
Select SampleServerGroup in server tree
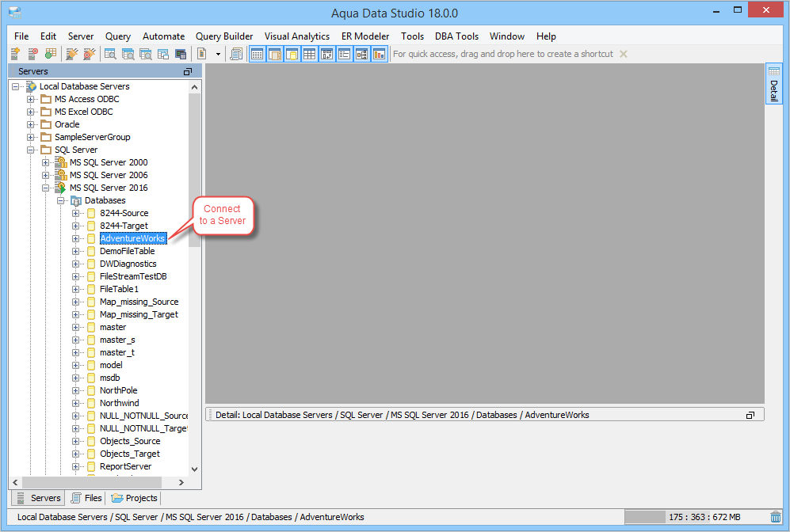(x=92, y=137)
